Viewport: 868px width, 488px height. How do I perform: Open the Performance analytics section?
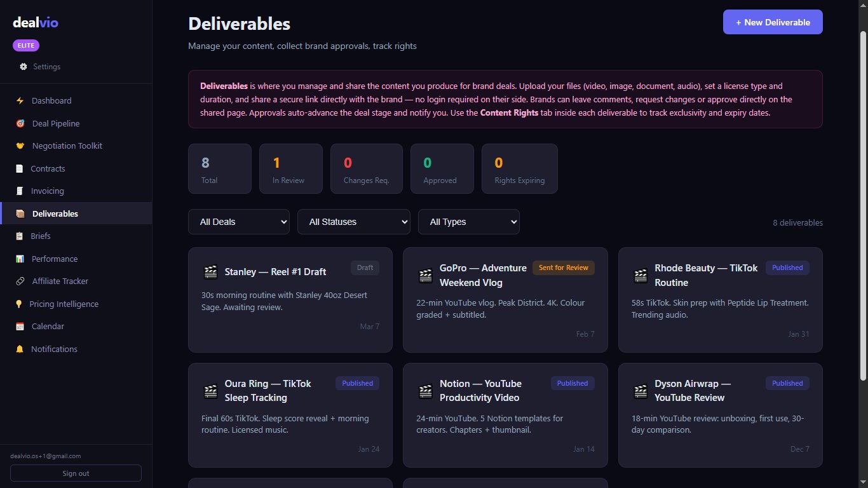point(55,259)
